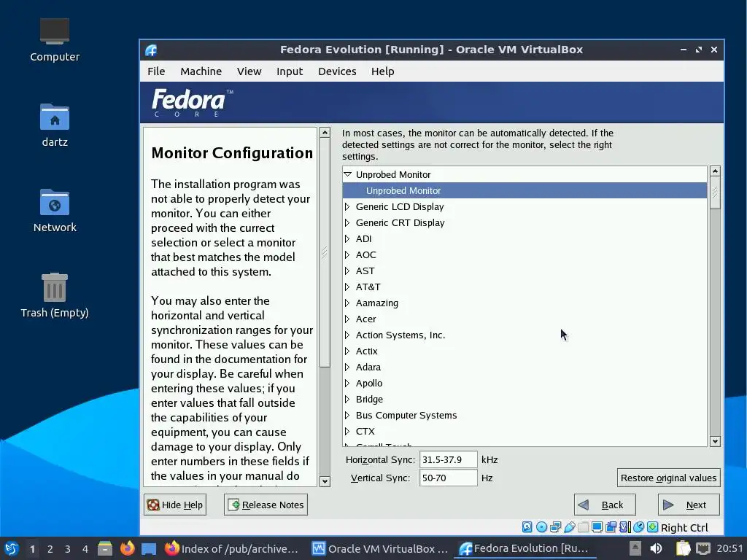The image size is (747, 560).
Task: Expand the AST monitor group
Action: pos(347,271)
